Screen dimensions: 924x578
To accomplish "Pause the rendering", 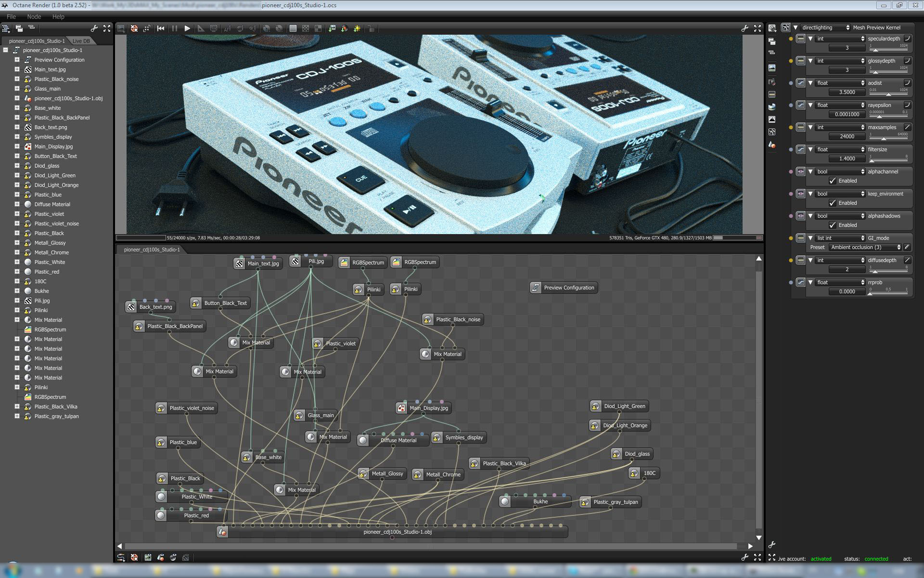I will point(174,28).
